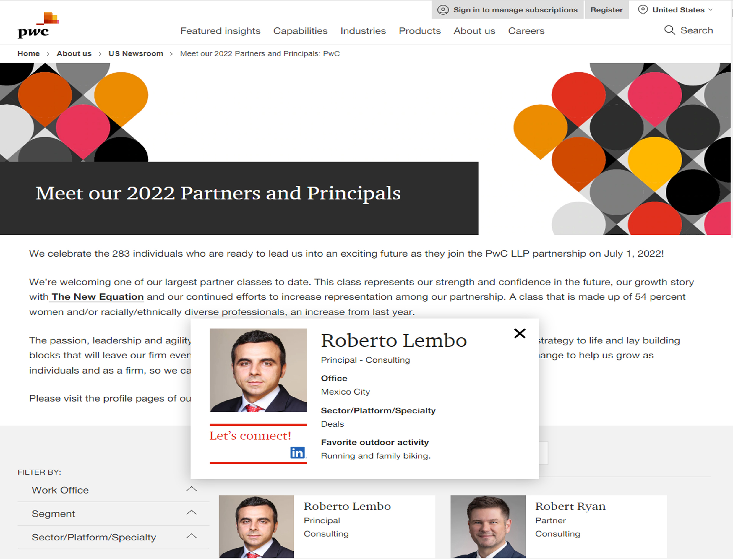
Task: Select Roberto Lembo card photo
Action: (256, 527)
